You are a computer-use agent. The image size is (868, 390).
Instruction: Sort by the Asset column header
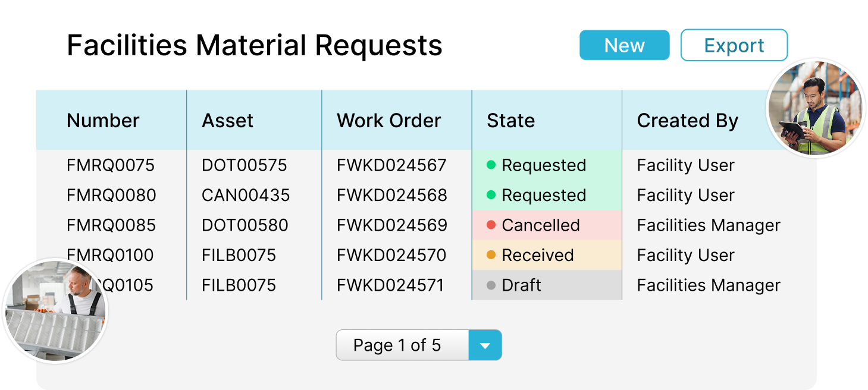tap(228, 121)
